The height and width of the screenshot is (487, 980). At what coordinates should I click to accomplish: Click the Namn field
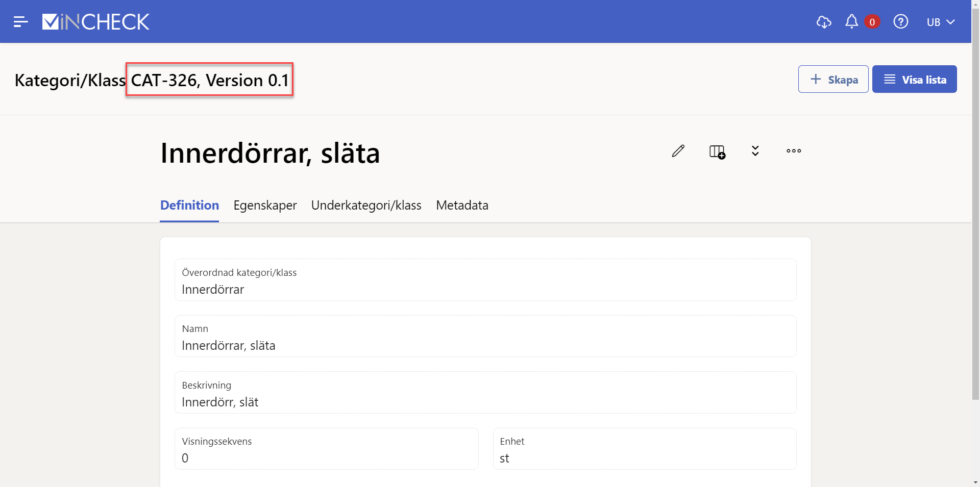click(485, 337)
